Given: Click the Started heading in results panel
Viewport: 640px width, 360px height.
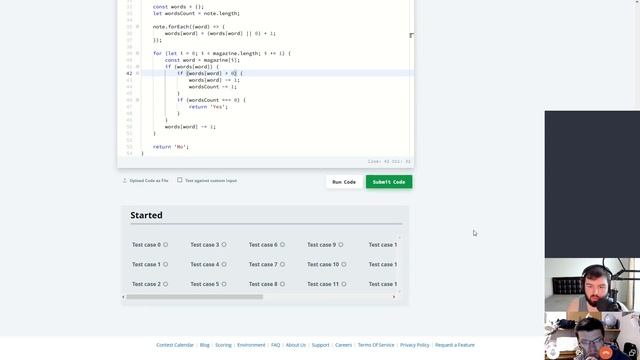Looking at the screenshot, I should [x=146, y=215].
